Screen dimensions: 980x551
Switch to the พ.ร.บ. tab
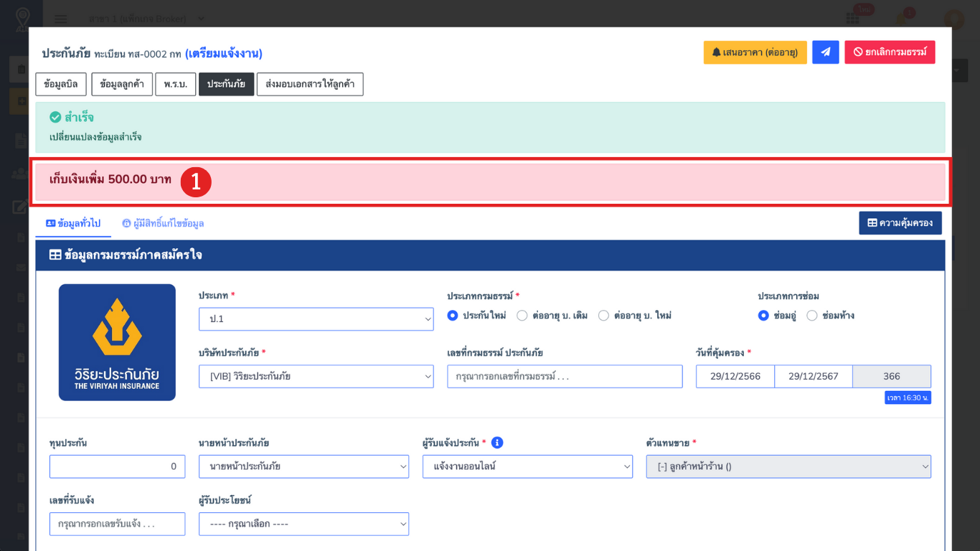[175, 84]
